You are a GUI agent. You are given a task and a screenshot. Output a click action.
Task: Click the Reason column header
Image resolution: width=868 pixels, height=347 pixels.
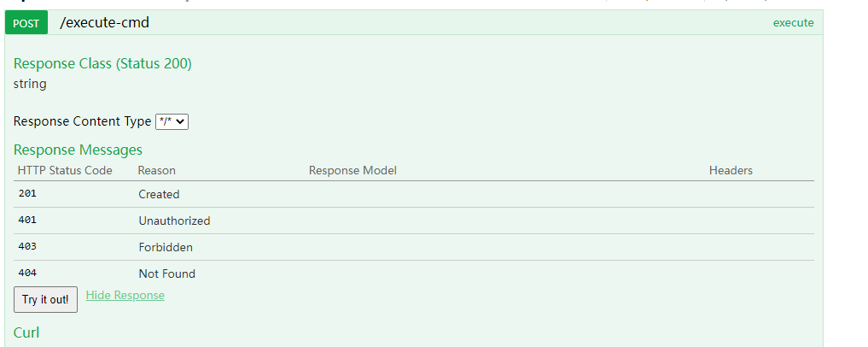(156, 170)
